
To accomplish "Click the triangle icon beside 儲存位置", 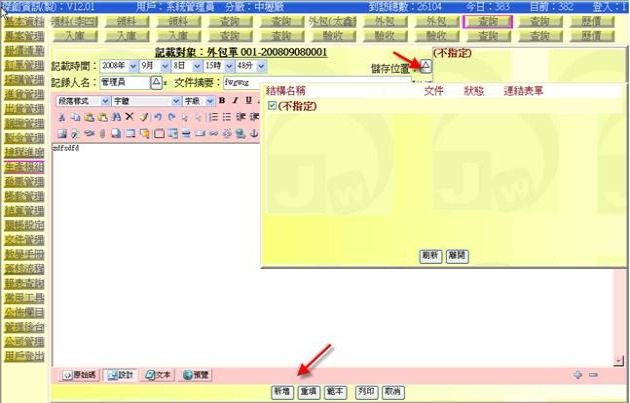I will coord(424,65).
